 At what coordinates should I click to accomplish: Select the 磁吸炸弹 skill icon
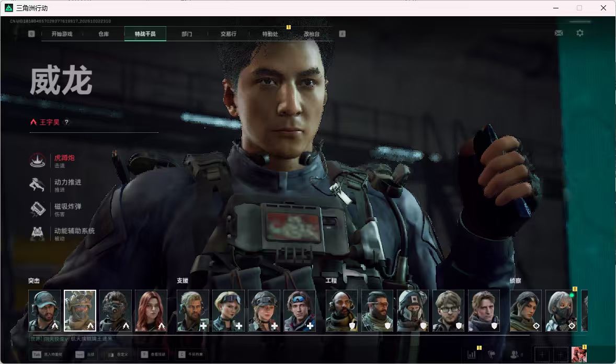[x=38, y=209]
